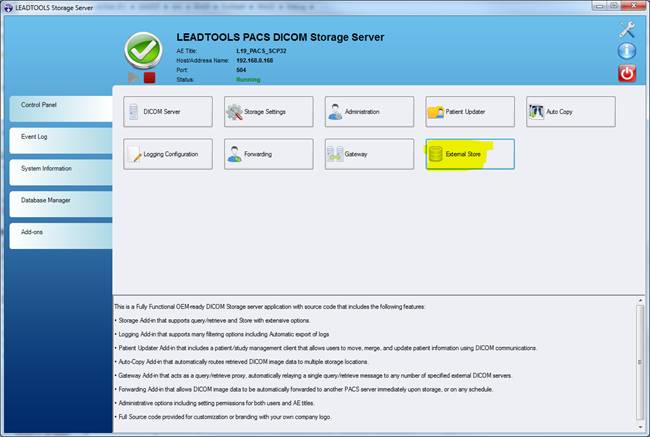
Task: Launch Patient Updater
Action: (470, 112)
